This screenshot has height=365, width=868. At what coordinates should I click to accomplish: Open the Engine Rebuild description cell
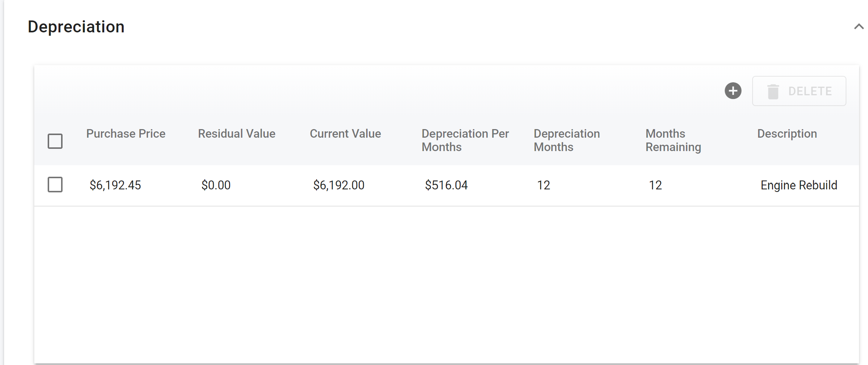click(799, 185)
